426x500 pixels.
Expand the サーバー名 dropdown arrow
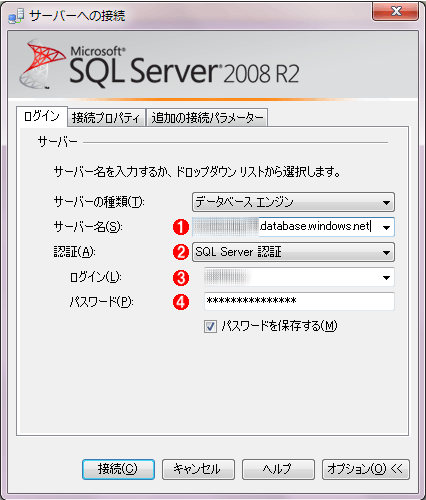[386, 227]
